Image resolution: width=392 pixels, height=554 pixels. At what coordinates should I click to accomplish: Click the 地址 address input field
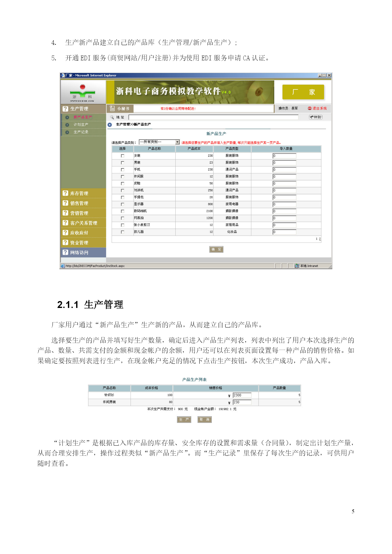213,117
